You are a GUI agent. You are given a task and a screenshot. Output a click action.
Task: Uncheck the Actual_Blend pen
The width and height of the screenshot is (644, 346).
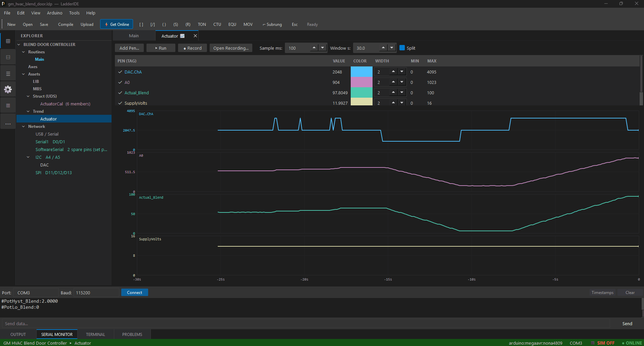tap(120, 93)
